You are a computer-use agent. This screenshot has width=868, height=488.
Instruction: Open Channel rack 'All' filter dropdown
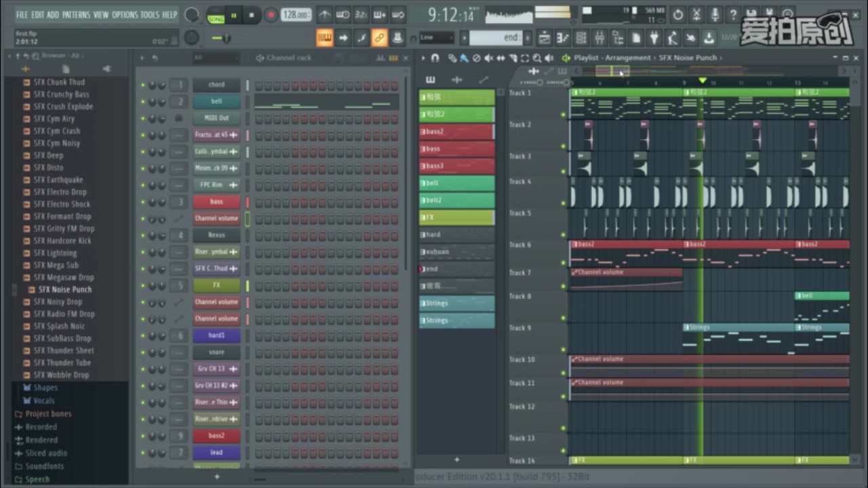pyautogui.click(x=216, y=58)
